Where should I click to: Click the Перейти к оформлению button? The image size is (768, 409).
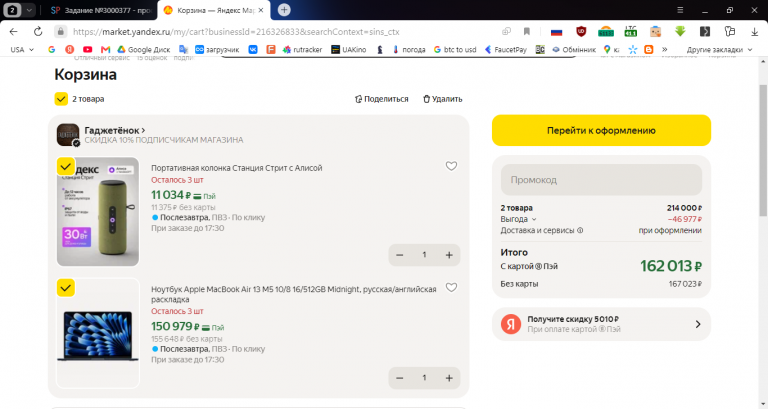tap(601, 130)
